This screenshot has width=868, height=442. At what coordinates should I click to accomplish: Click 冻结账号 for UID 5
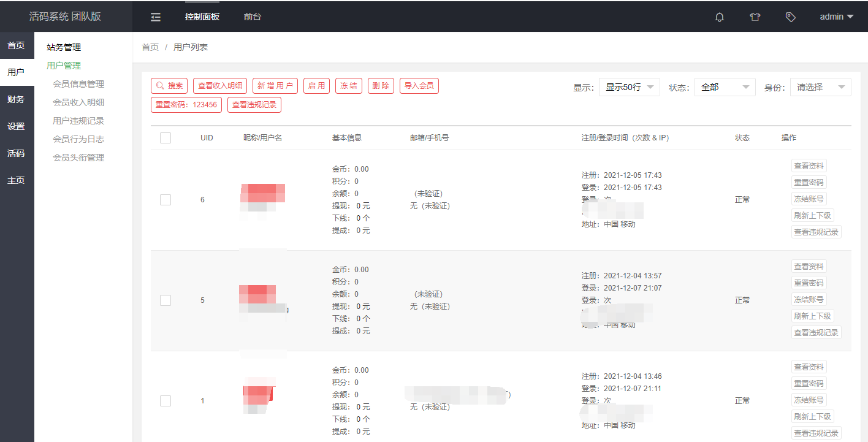pos(809,299)
